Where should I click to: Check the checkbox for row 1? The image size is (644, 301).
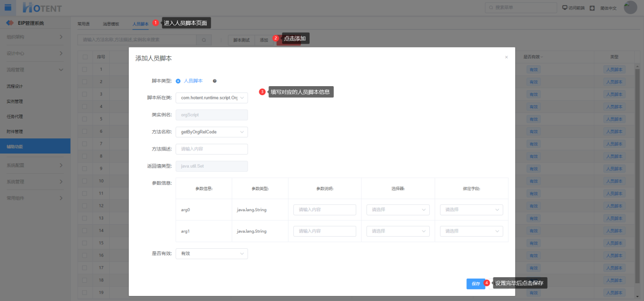pyautogui.click(x=85, y=69)
